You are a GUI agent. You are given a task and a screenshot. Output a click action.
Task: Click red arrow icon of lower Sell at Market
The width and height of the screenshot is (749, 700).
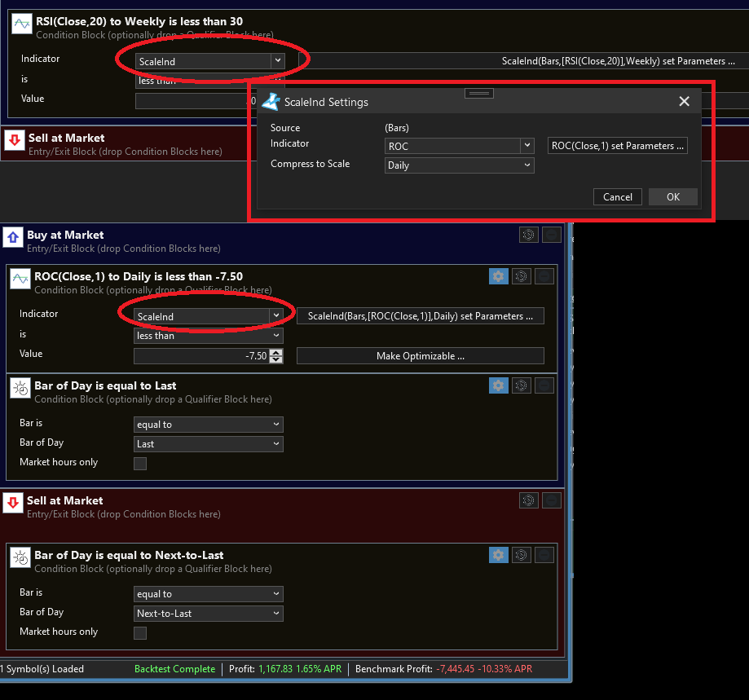click(12, 503)
